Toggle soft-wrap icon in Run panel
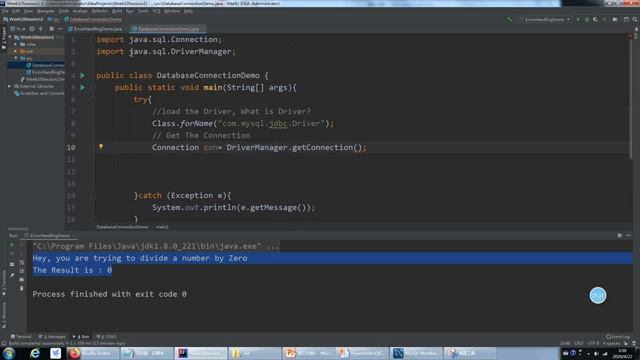Screen dimensions: 640x360 [22, 262]
